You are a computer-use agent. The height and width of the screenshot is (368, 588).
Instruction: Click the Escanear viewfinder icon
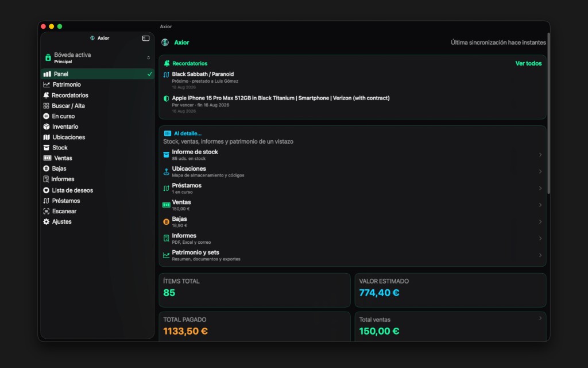click(x=46, y=211)
